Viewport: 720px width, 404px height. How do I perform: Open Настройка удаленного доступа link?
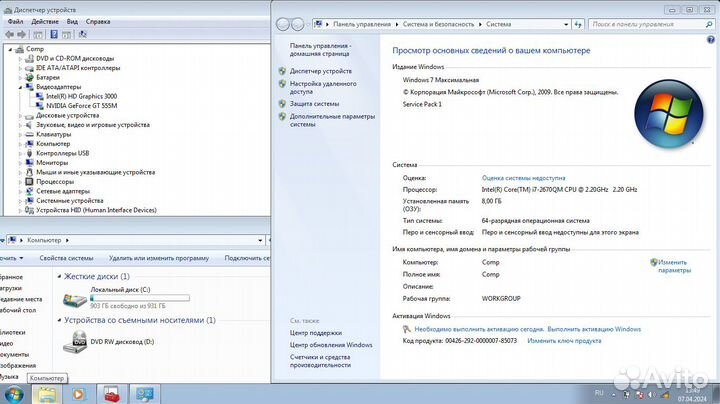click(x=323, y=88)
